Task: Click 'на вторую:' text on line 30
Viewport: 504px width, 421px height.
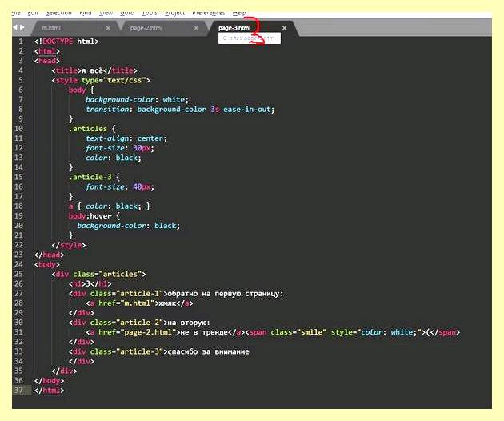Action: pos(189,323)
